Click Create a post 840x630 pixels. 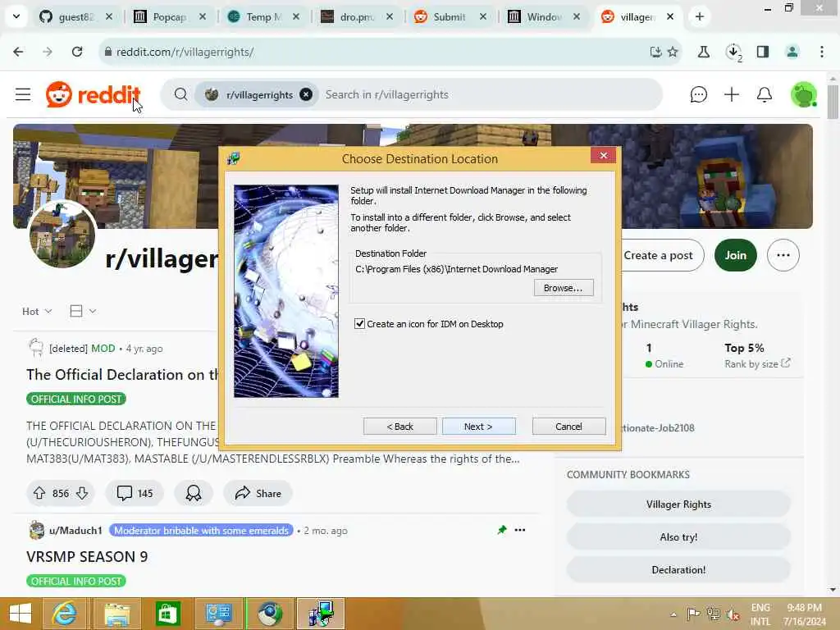point(658,256)
